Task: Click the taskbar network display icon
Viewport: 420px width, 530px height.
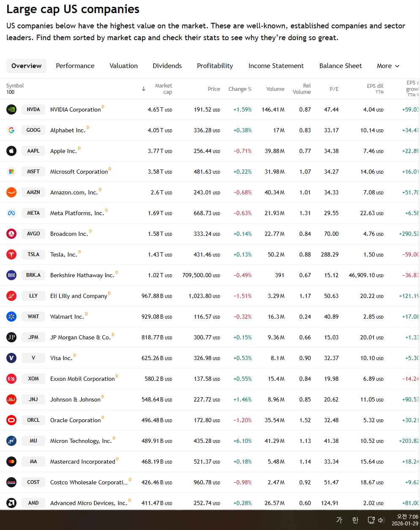Action: pyautogui.click(x=371, y=520)
